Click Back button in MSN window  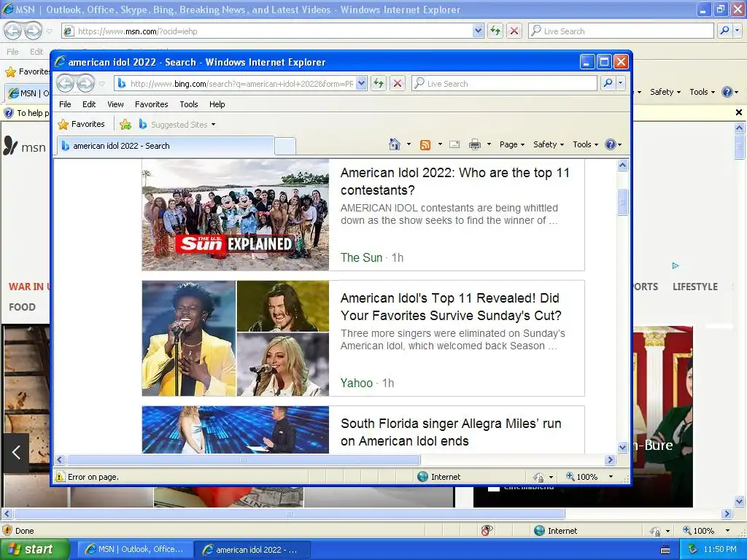click(x=13, y=31)
